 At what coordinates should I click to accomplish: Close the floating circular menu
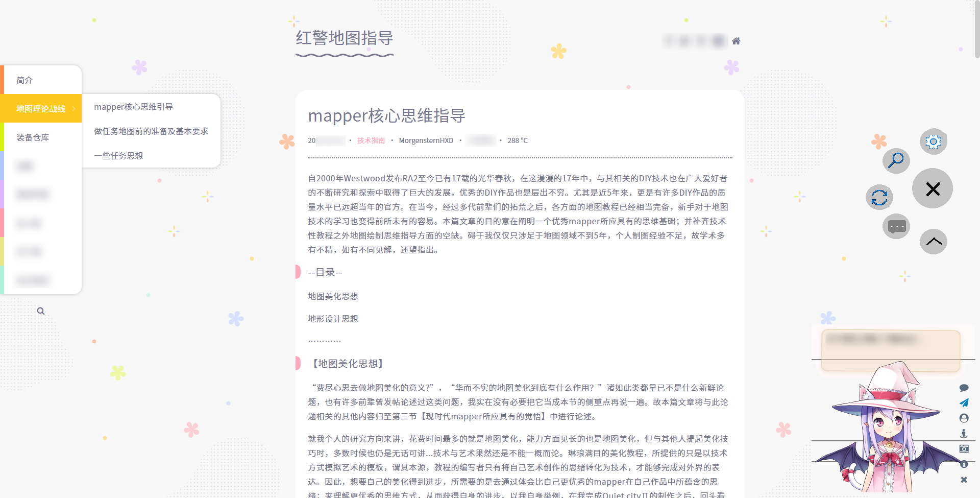(x=933, y=189)
